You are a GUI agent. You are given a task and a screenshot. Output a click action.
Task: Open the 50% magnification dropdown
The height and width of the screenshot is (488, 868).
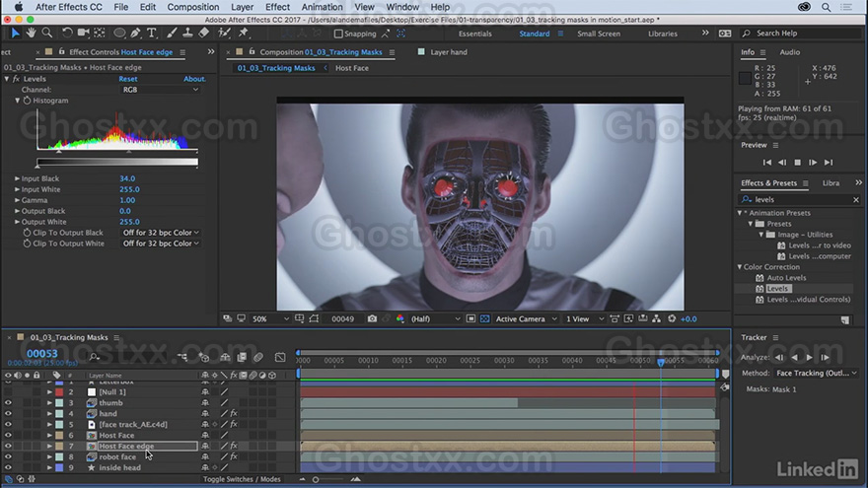point(270,318)
